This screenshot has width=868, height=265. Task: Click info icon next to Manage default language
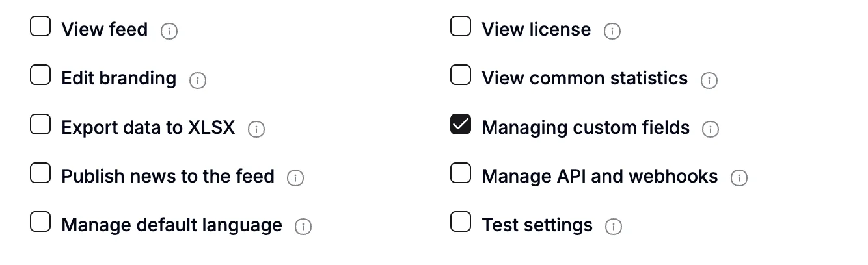(x=303, y=227)
